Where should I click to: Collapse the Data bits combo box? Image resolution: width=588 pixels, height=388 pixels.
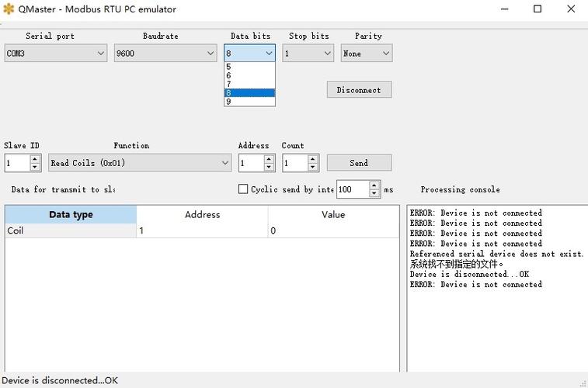click(x=250, y=54)
